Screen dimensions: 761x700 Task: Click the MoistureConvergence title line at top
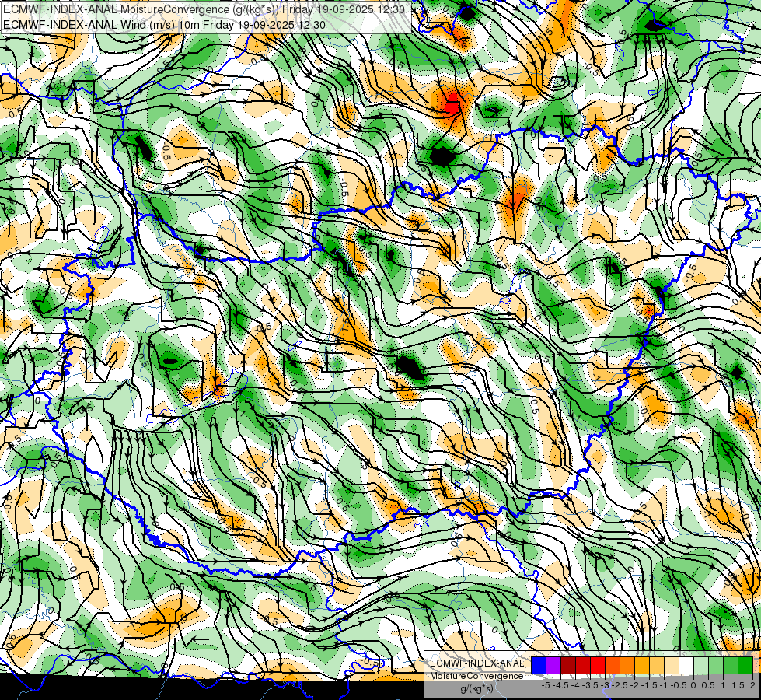click(x=204, y=9)
